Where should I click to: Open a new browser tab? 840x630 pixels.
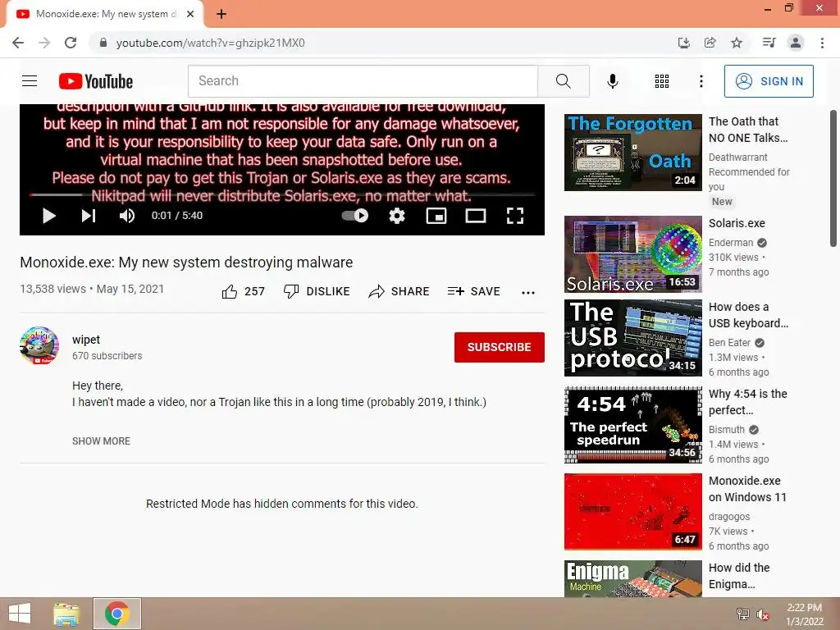click(x=221, y=14)
